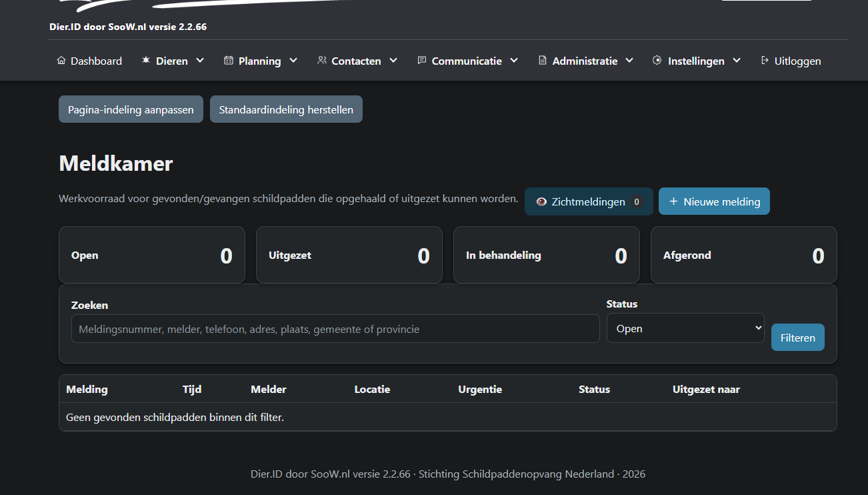Expand the Administratie menu chevron
Viewport: 868px width, 495px height.
pos(629,61)
